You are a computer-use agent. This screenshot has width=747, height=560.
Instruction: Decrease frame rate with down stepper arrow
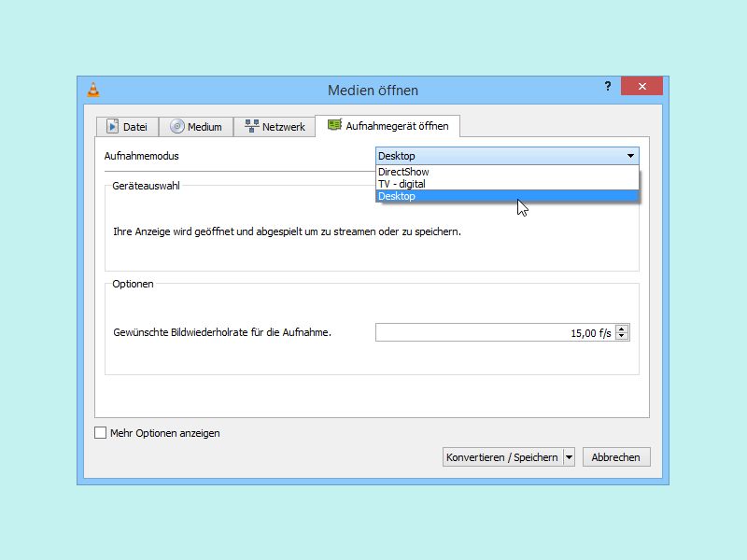coord(622,336)
